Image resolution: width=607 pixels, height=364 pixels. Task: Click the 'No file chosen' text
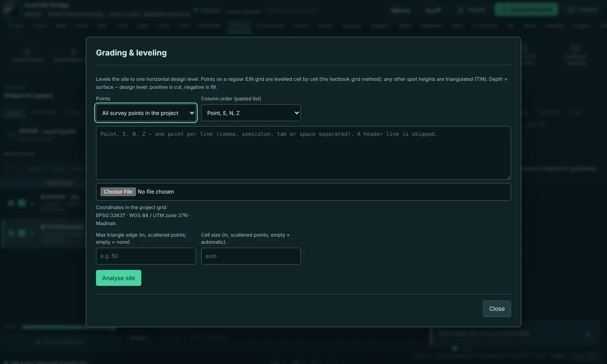pos(156,192)
